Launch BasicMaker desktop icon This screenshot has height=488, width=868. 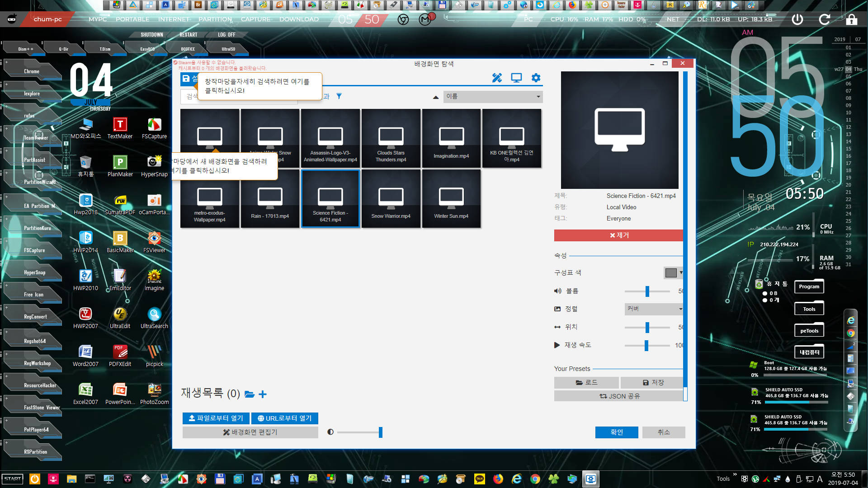(x=120, y=242)
